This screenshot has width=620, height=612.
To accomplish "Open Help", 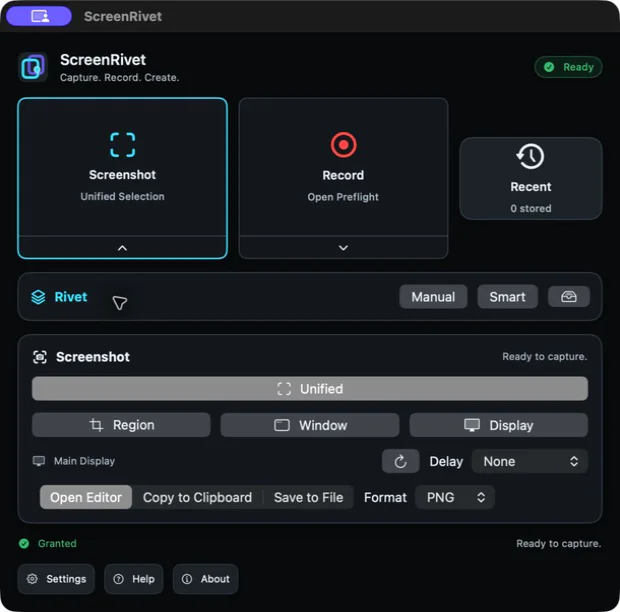I will 134,579.
